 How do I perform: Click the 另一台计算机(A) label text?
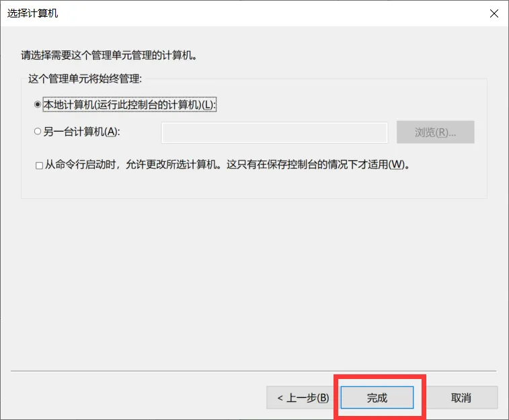pos(82,131)
